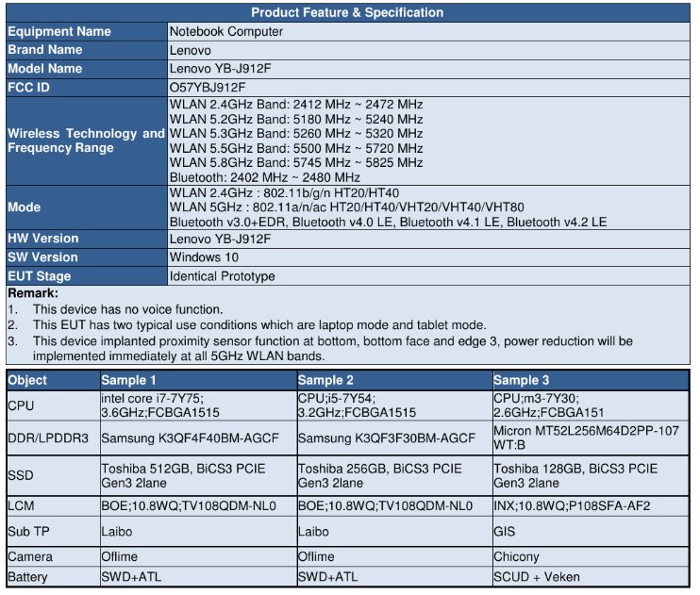Click the 'Windows 10' value
The image size is (700, 595).
point(204,257)
